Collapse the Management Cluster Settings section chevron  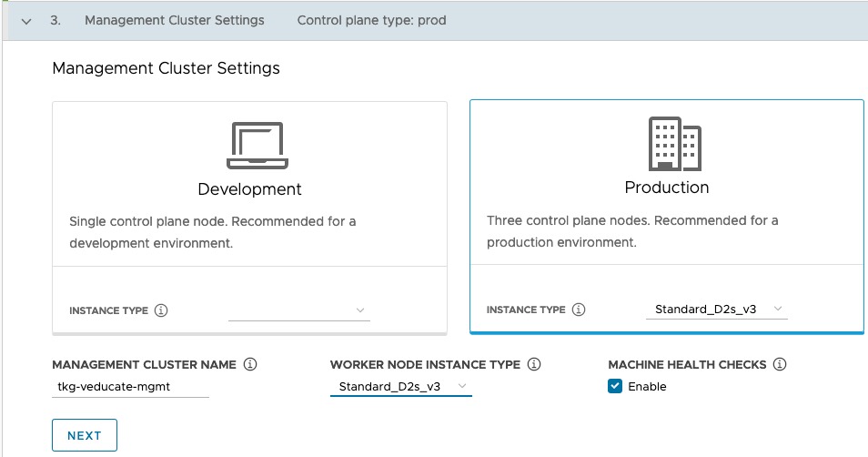click(x=26, y=21)
